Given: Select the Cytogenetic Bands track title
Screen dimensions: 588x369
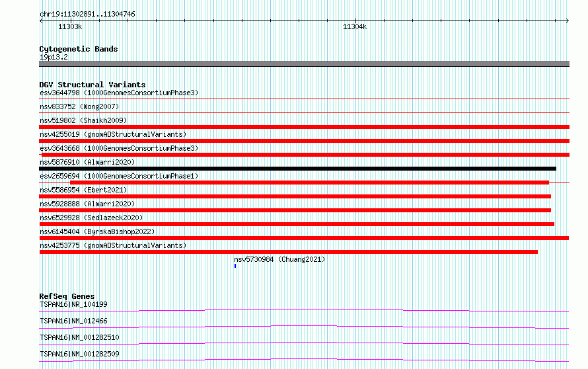Looking at the screenshot, I should (x=79, y=49).
